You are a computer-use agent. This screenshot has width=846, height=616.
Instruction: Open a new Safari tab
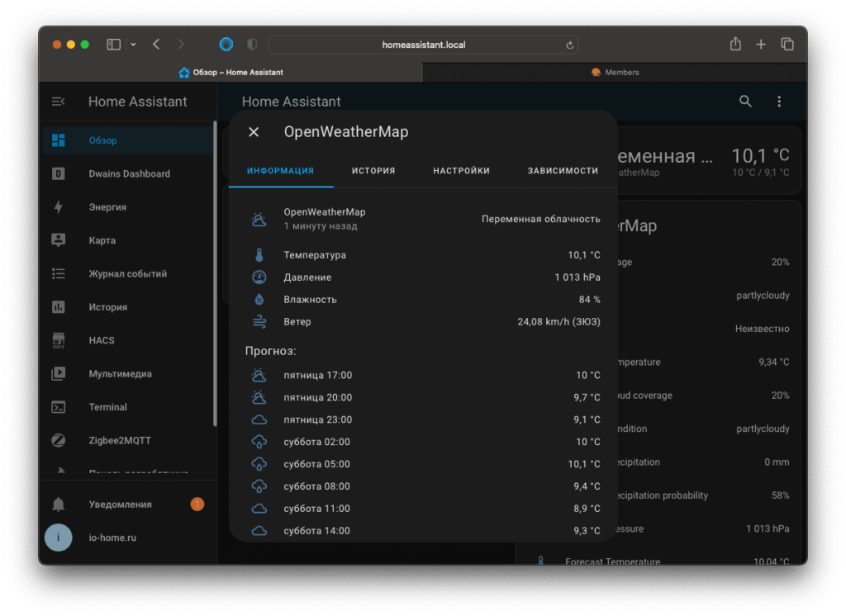(x=761, y=45)
